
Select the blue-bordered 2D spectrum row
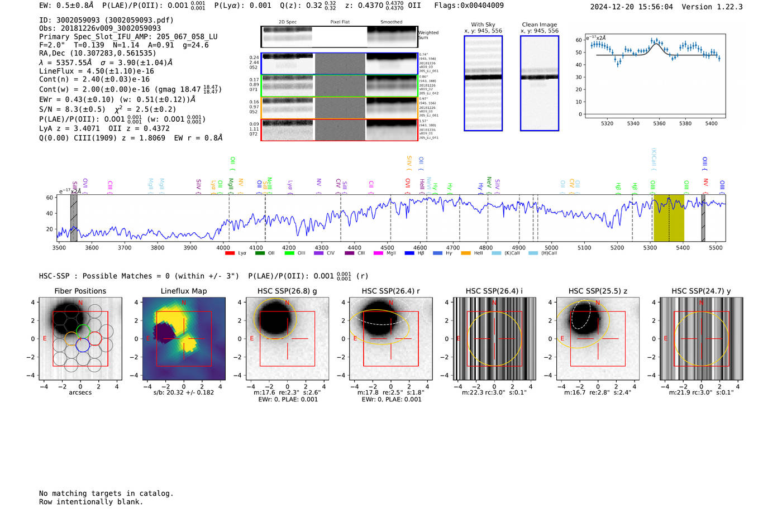[340, 64]
